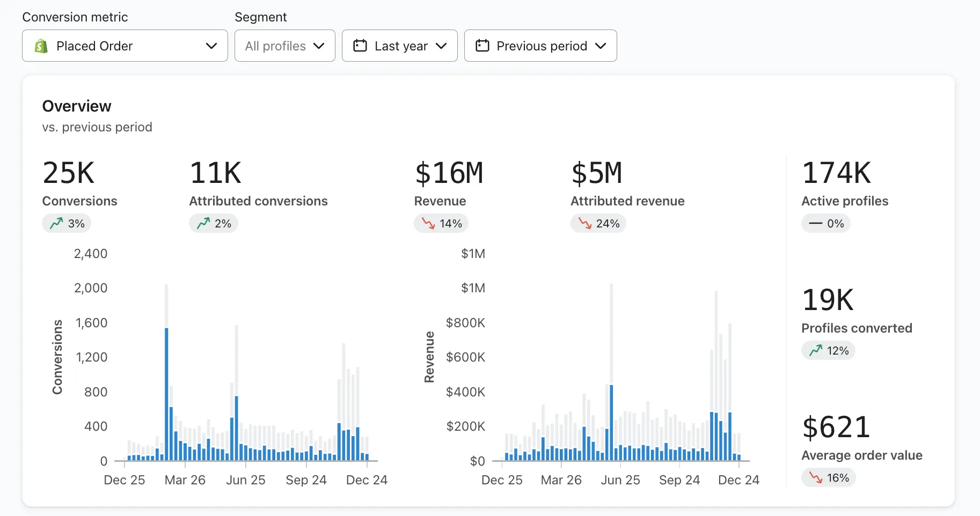Click calendar icon beside Previous period
Viewport: 980px width, 516px height.
point(482,46)
